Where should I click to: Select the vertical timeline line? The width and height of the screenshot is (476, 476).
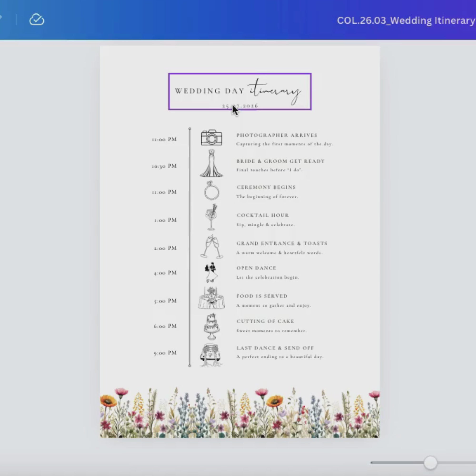click(x=190, y=247)
